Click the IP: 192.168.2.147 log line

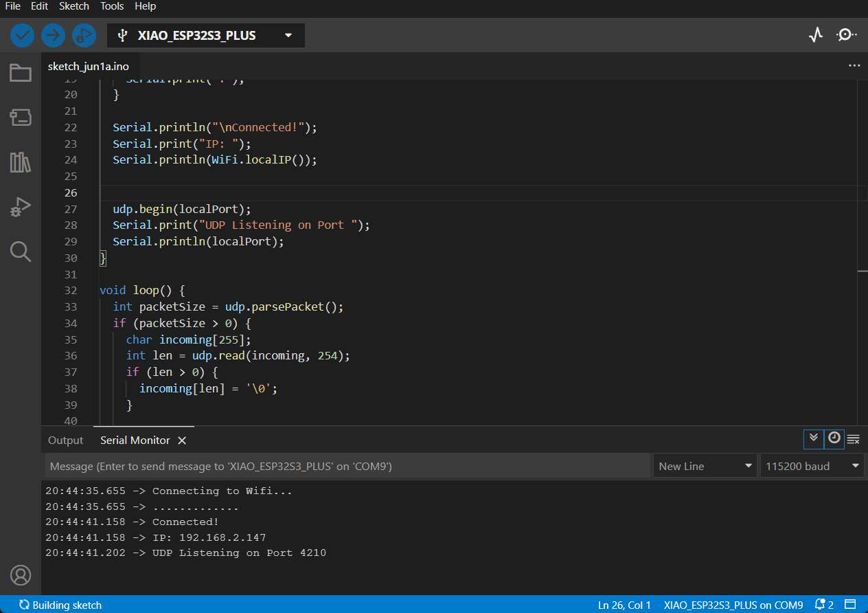click(x=156, y=537)
